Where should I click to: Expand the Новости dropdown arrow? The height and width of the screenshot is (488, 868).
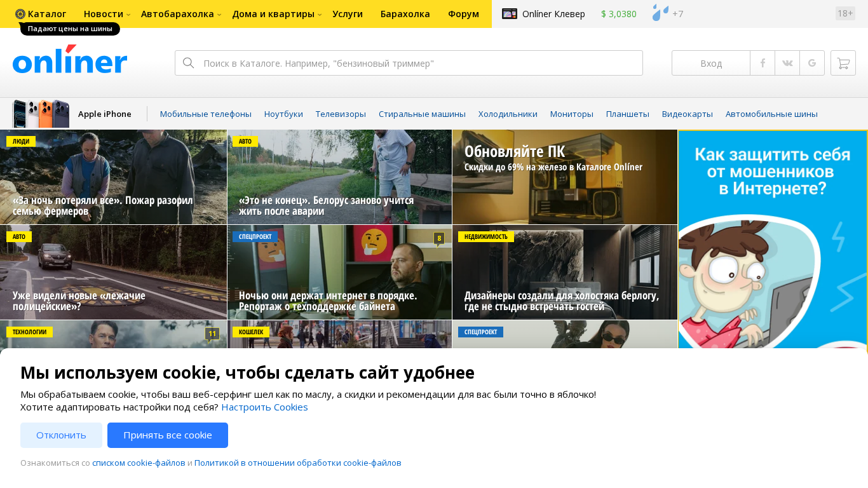click(x=128, y=15)
